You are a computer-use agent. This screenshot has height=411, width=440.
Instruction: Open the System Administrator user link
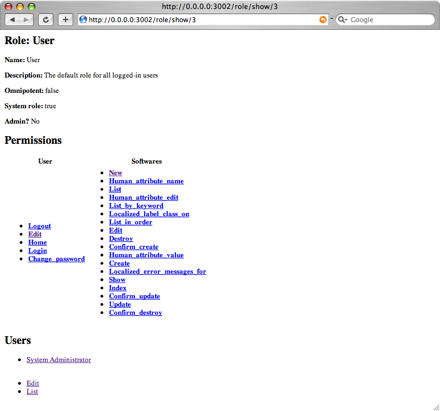[x=59, y=360]
